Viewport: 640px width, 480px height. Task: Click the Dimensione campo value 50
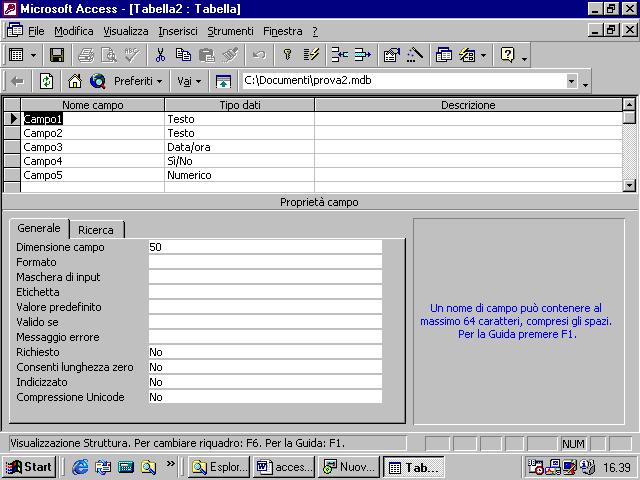[265, 247]
